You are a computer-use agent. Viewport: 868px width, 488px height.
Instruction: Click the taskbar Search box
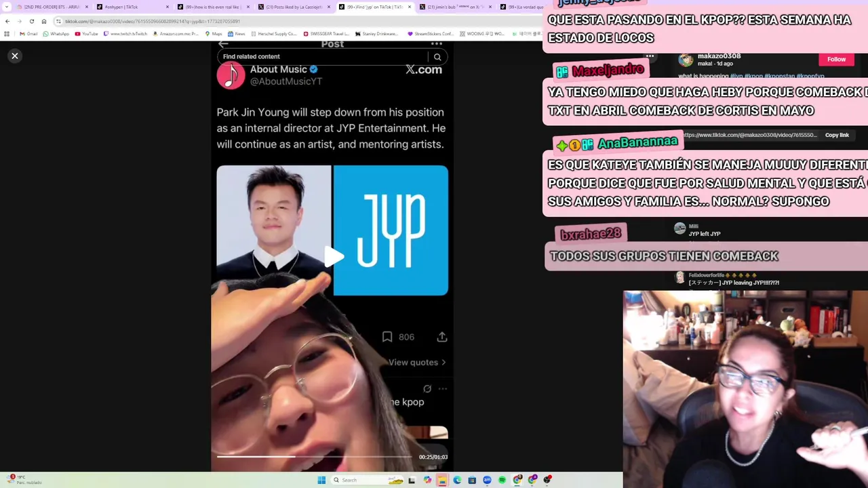coord(368,480)
